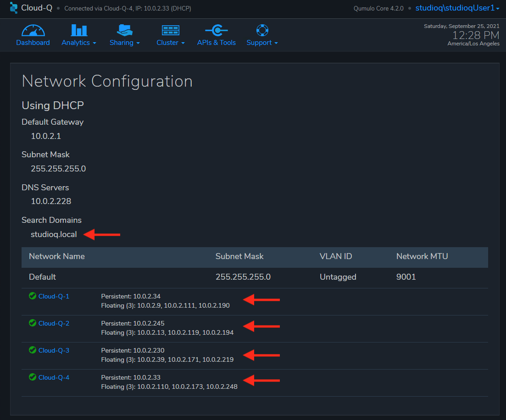Click the VLAN ID column header

point(336,256)
